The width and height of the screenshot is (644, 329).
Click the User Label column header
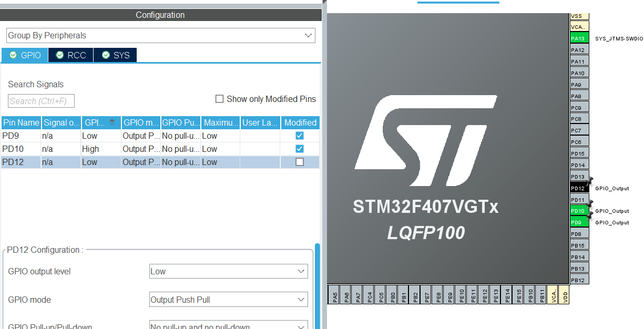pos(261,122)
